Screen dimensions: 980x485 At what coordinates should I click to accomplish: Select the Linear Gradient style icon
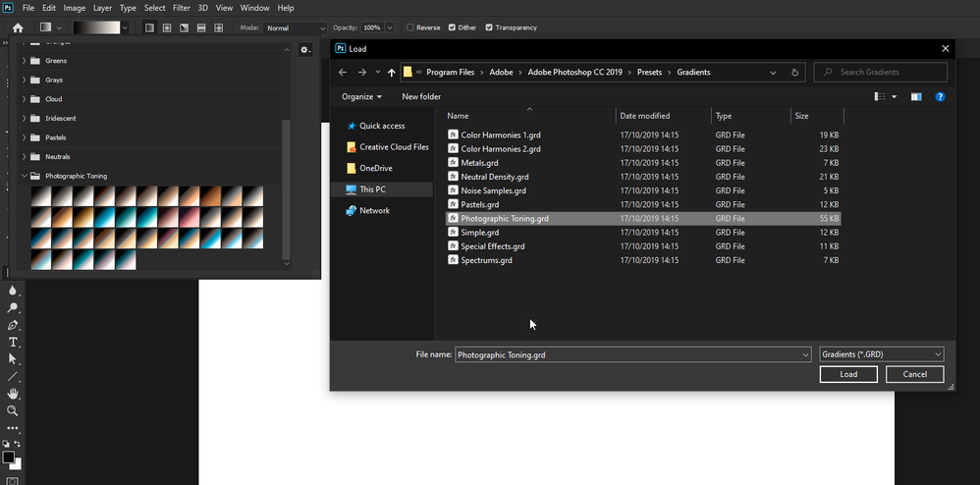coord(149,27)
